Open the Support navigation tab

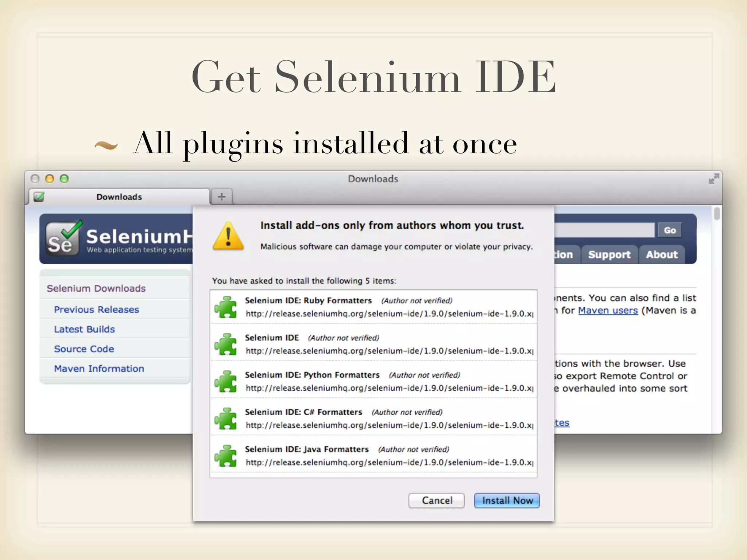click(609, 254)
